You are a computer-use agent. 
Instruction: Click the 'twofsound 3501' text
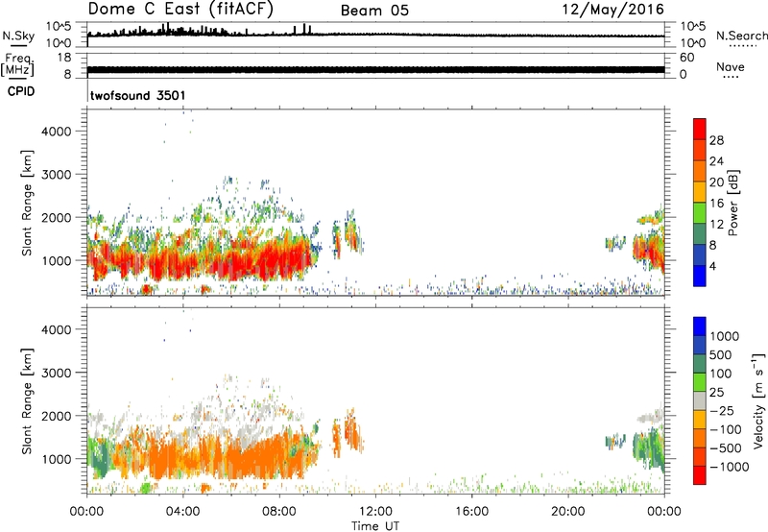tap(137, 95)
